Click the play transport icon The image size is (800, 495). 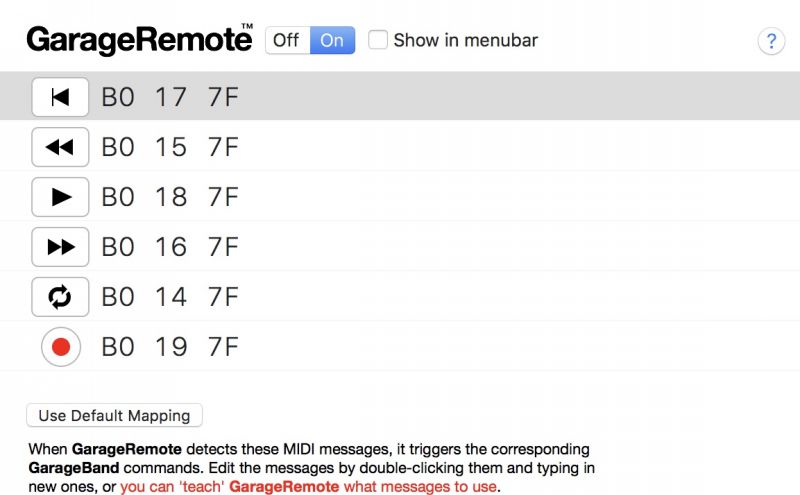click(60, 197)
